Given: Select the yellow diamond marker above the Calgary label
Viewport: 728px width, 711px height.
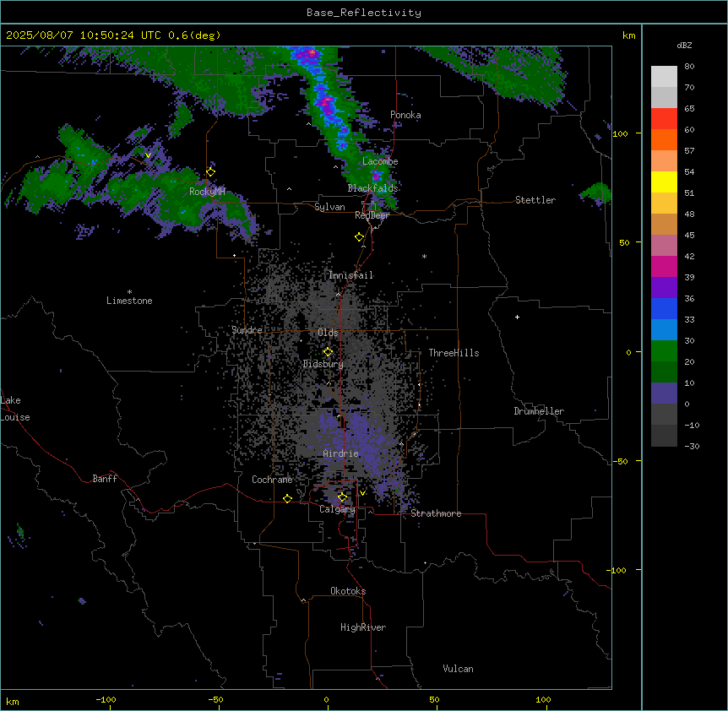Looking at the screenshot, I should pos(342,497).
